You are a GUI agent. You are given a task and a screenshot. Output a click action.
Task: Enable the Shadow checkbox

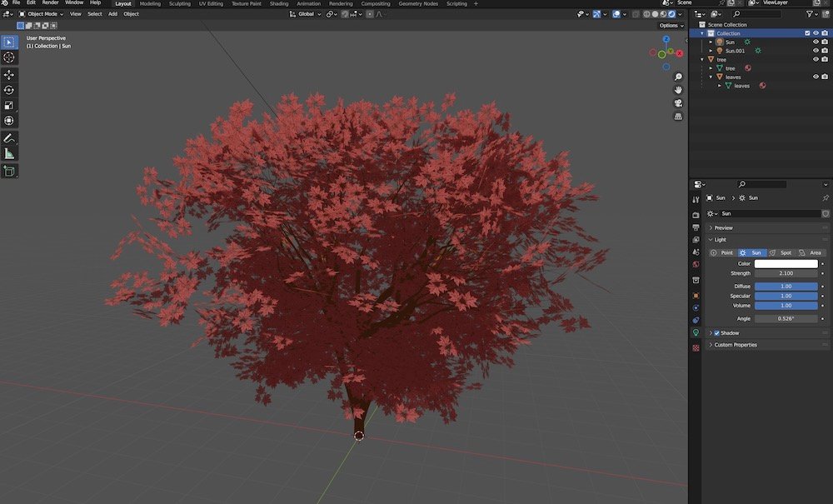point(716,333)
